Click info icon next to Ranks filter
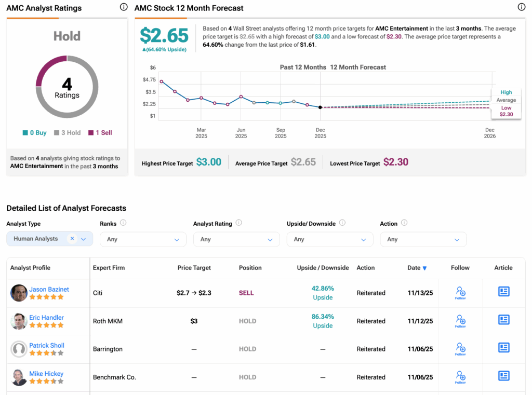Screen dimensions: 532x395 123,223
